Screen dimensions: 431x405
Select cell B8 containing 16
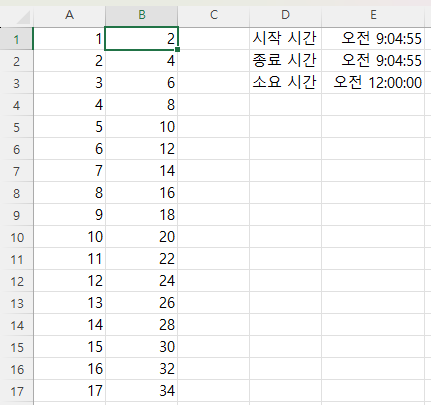(x=142, y=193)
